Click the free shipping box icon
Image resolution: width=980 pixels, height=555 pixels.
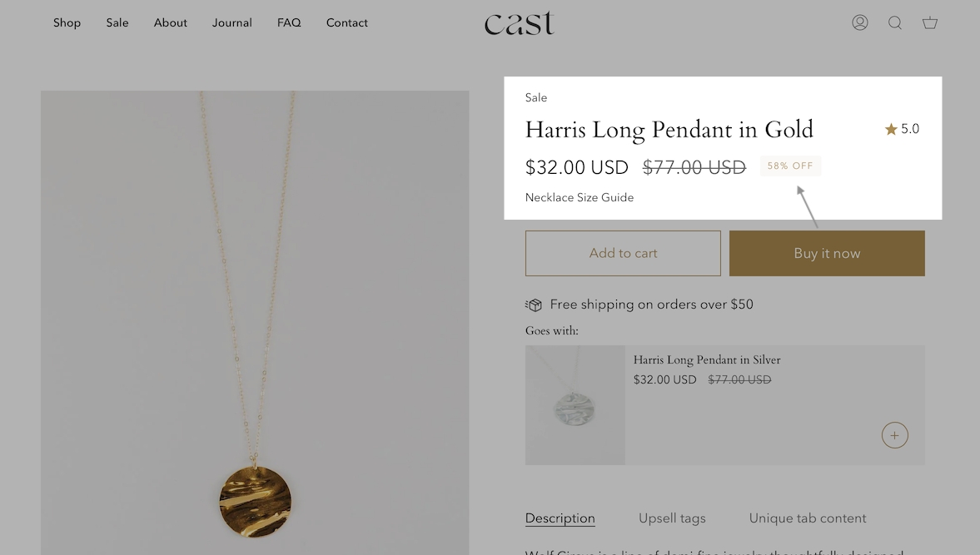coord(534,305)
